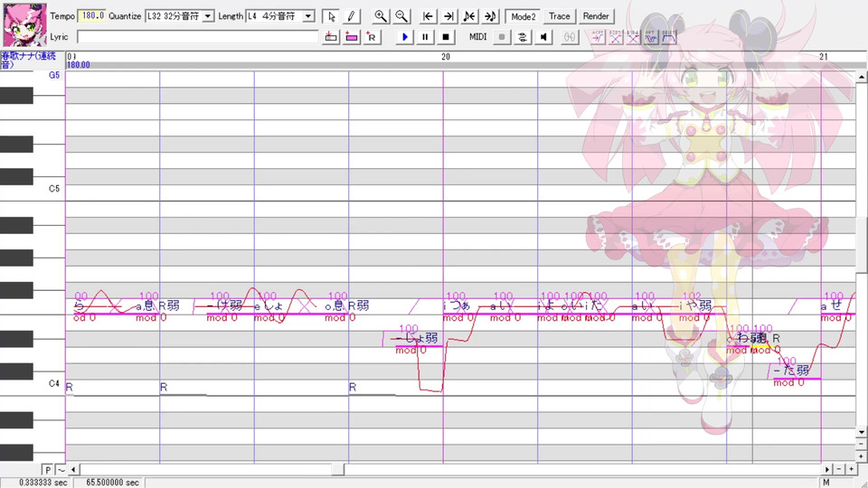Click the vertical scrollbar up arrow

861,78
